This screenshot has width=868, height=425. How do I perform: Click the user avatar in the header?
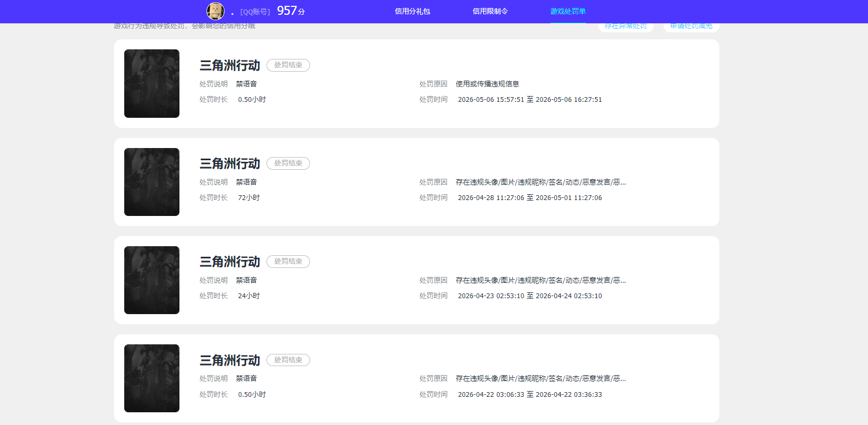tap(216, 11)
